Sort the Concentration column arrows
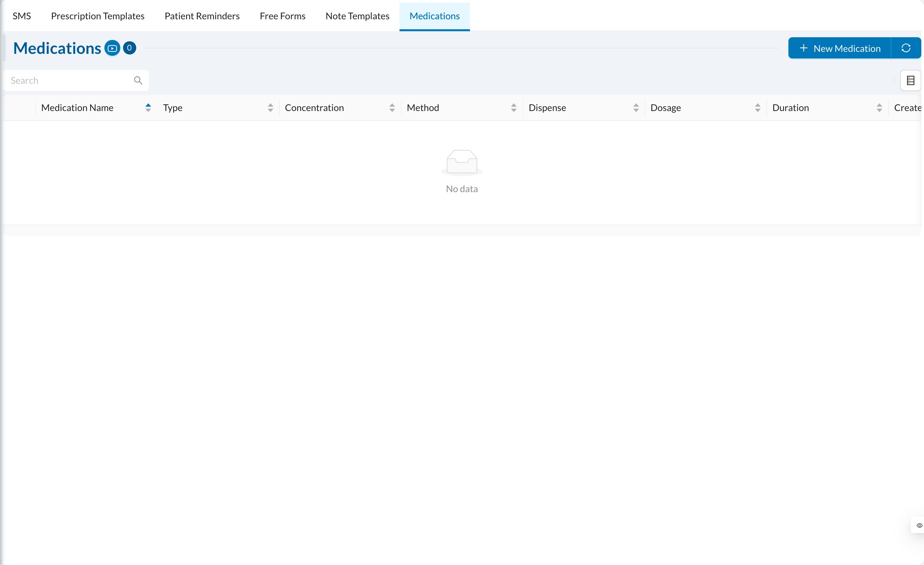924x565 pixels. [392, 108]
